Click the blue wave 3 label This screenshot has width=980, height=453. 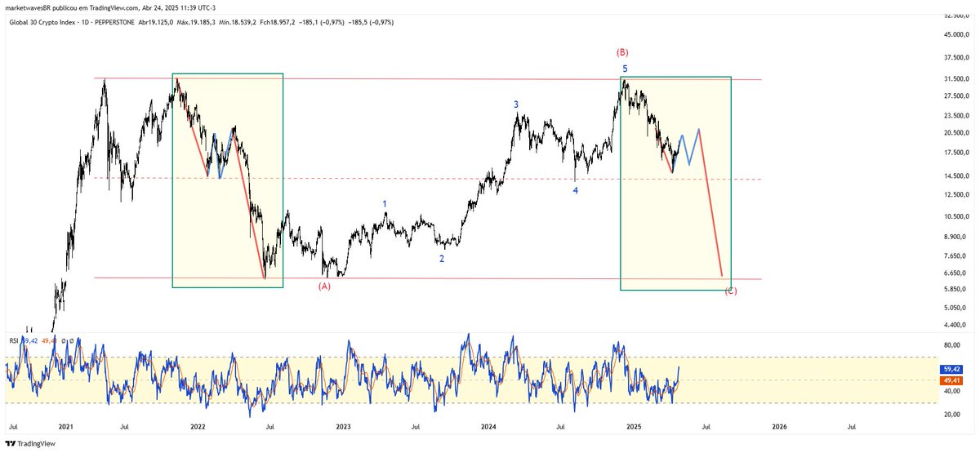tap(515, 104)
